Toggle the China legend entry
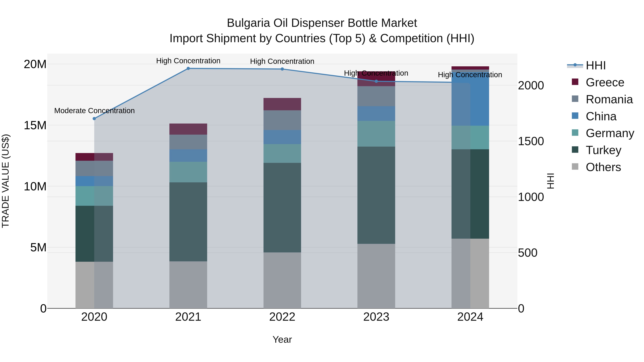The height and width of the screenshot is (362, 644). 594,116
